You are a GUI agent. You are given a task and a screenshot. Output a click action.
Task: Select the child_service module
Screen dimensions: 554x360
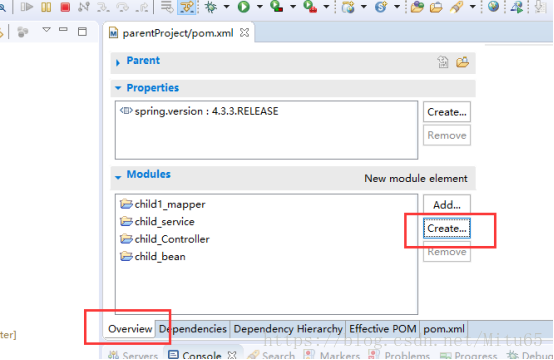tap(157, 222)
